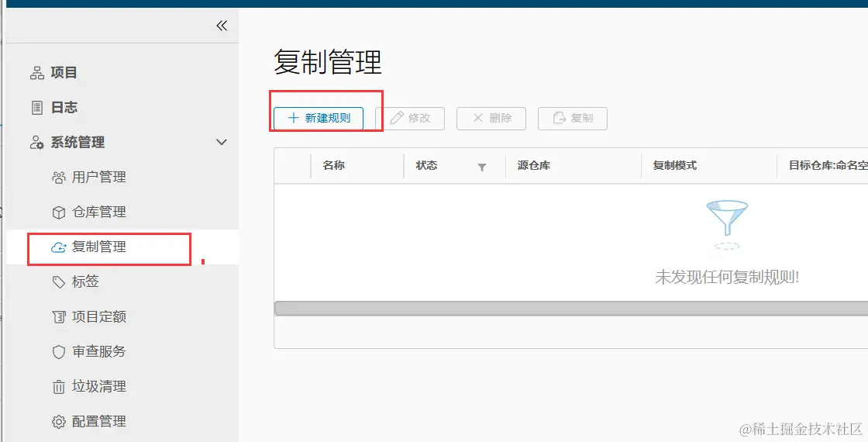
Task: Click the 复制 toolbar button
Action: coord(573,119)
